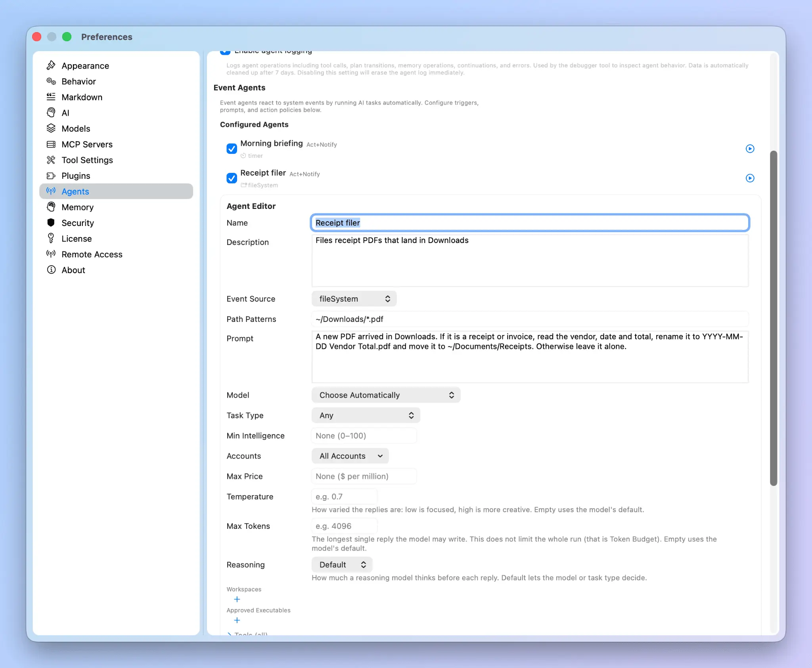
Task: Click the AI head icon in sidebar
Action: coord(51,113)
